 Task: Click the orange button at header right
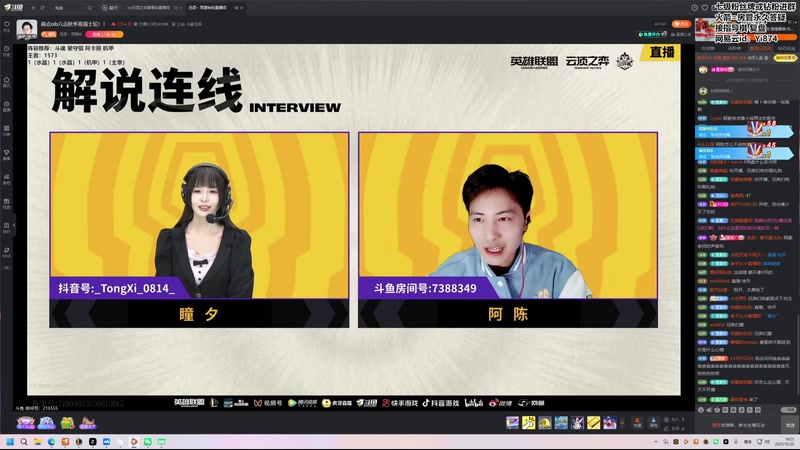click(x=681, y=24)
